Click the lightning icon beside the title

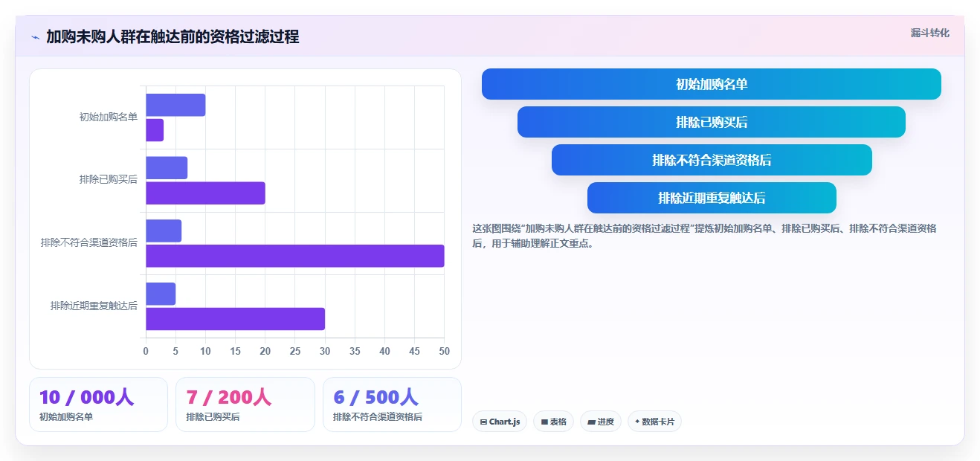point(36,36)
